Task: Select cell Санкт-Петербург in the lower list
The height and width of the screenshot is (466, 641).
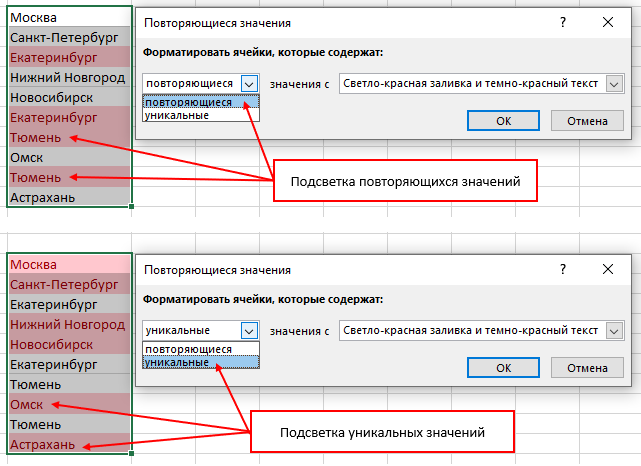Action: [69, 284]
